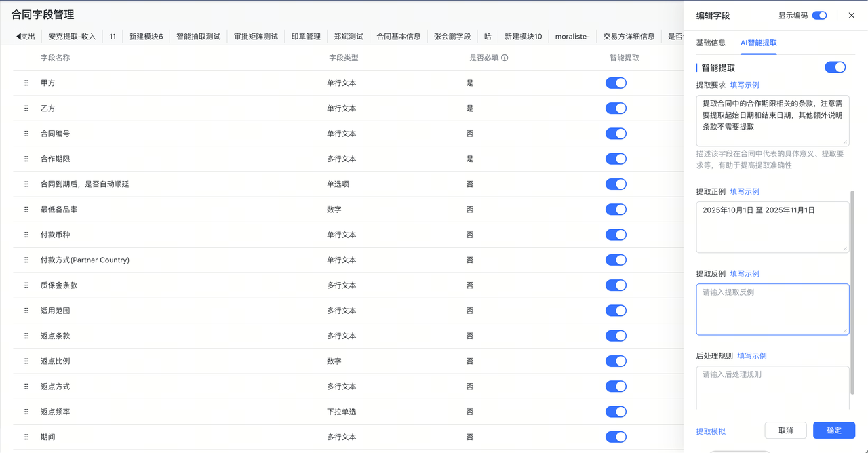Click the drag handle icon for 甲方 field
The image size is (868, 453).
point(25,83)
